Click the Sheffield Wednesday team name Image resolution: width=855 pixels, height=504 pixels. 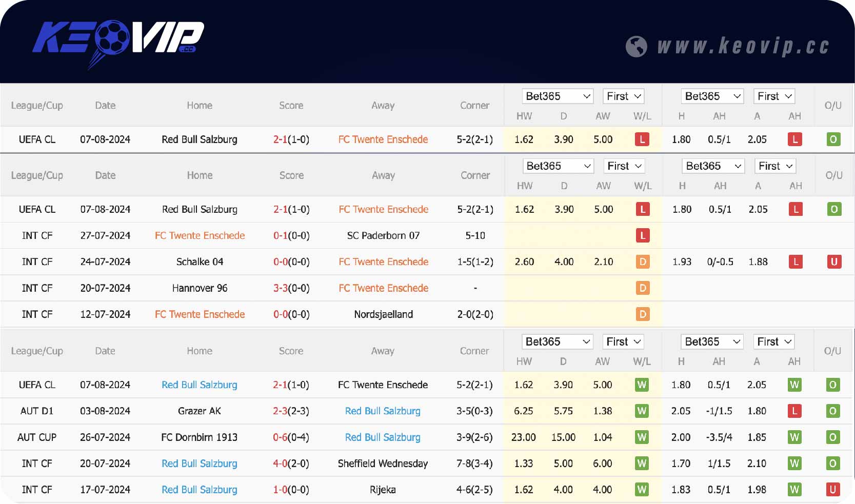tap(383, 463)
